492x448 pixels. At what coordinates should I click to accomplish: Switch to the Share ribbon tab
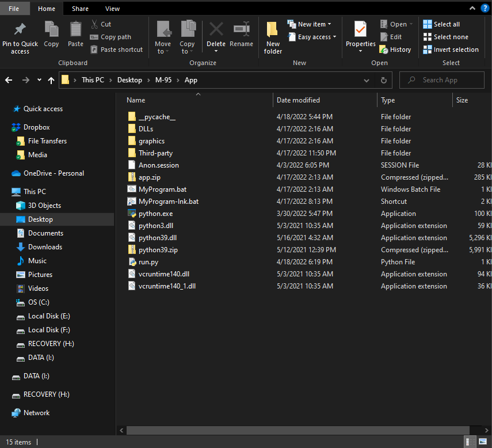pos(80,9)
